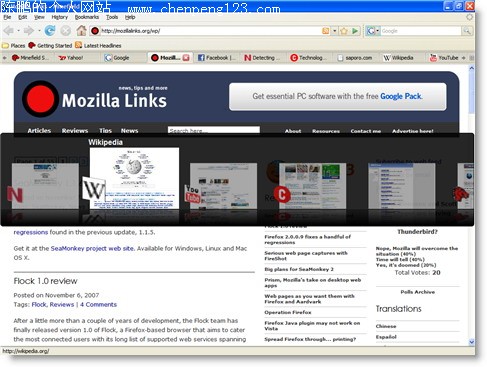487x367 pixels.
Task: Switch to the Facebook tab
Action: click(217, 58)
